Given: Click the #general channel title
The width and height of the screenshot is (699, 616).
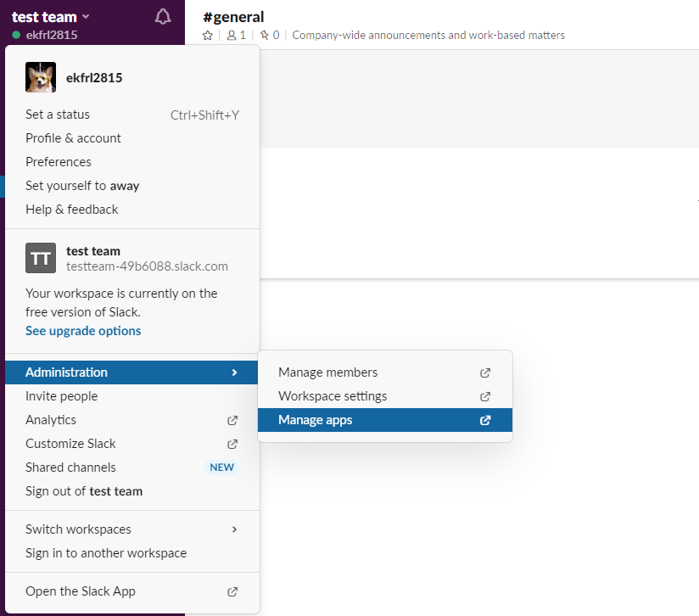Looking at the screenshot, I should 233,17.
